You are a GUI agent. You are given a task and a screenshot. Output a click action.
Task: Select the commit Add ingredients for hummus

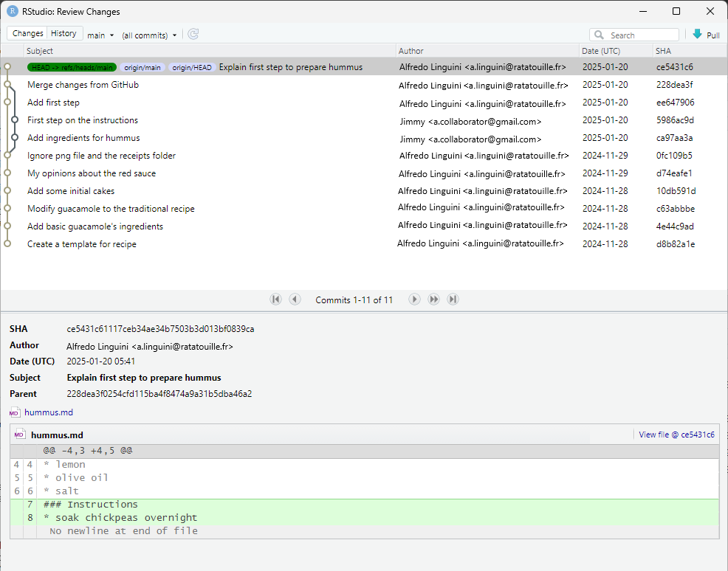(x=83, y=137)
